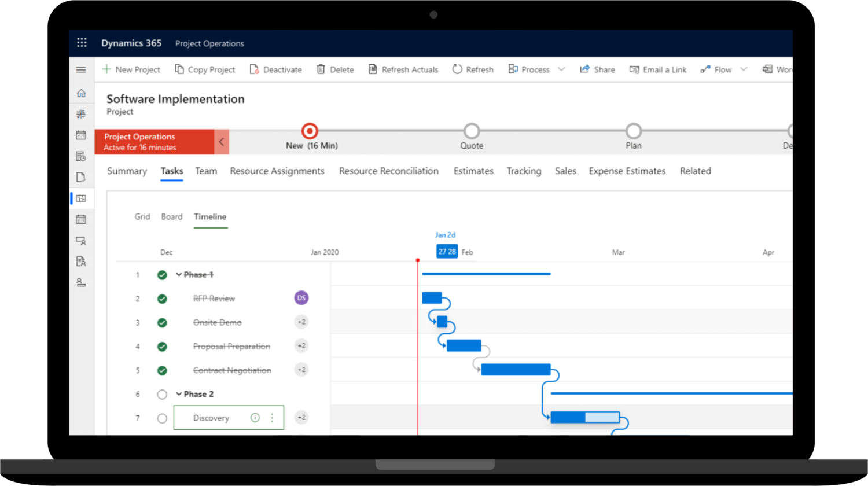Switch to the Summary tab
Viewport: 868px width, 486px height.
pyautogui.click(x=127, y=171)
